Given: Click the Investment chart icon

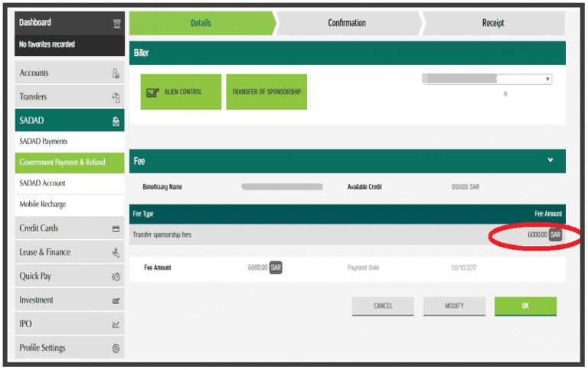Looking at the screenshot, I should point(116,300).
